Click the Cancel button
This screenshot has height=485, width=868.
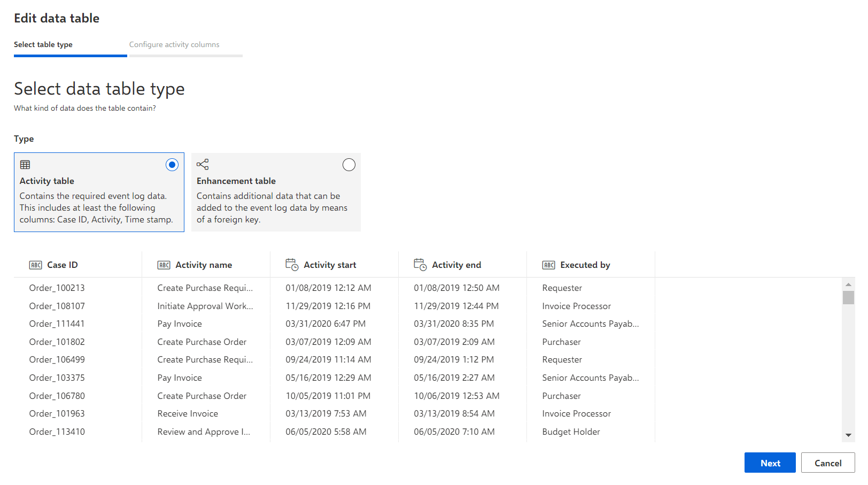click(x=828, y=463)
